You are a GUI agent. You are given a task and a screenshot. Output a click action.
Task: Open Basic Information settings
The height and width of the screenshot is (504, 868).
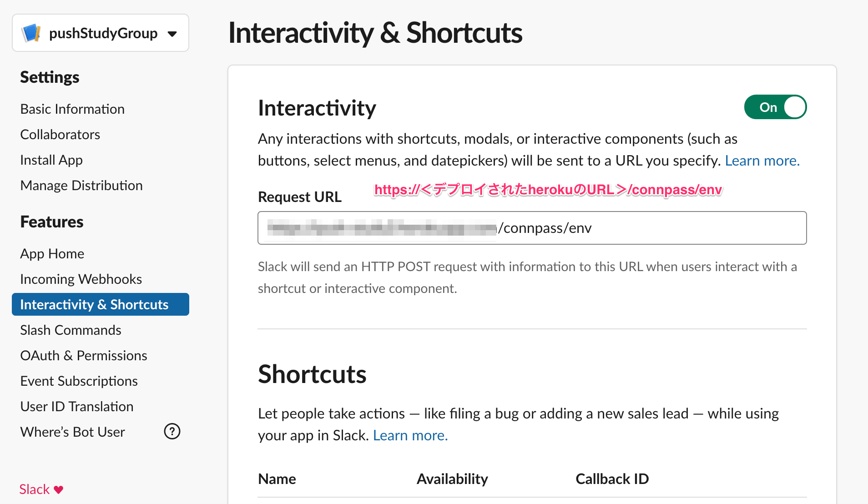(x=72, y=109)
